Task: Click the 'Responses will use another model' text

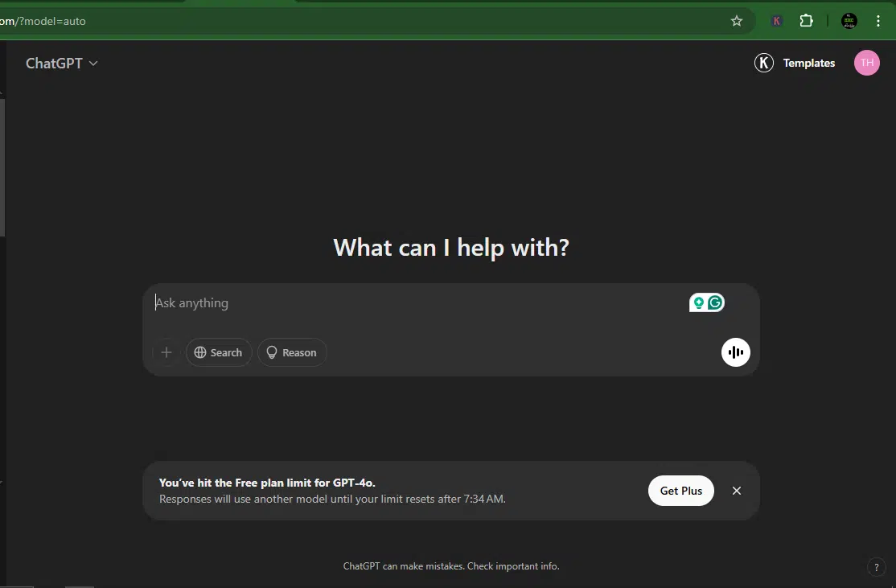Action: [332, 499]
